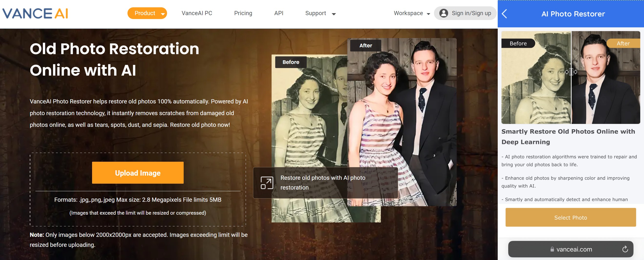Click the mobile panel After badge
Screen dimensions: 644x260
(x=623, y=43)
